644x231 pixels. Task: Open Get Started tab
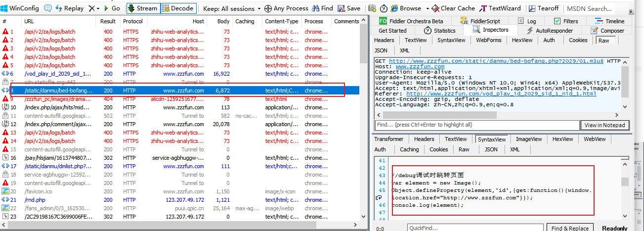point(393,30)
